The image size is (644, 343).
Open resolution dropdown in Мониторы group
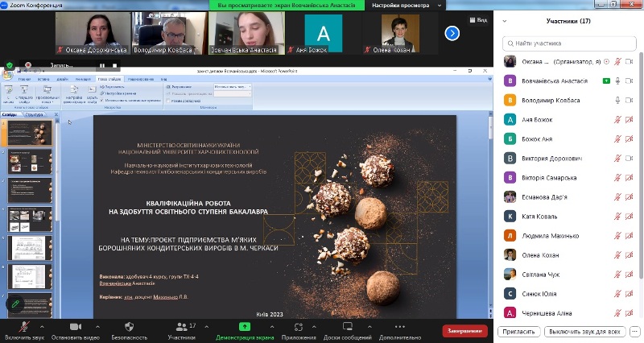click(233, 87)
